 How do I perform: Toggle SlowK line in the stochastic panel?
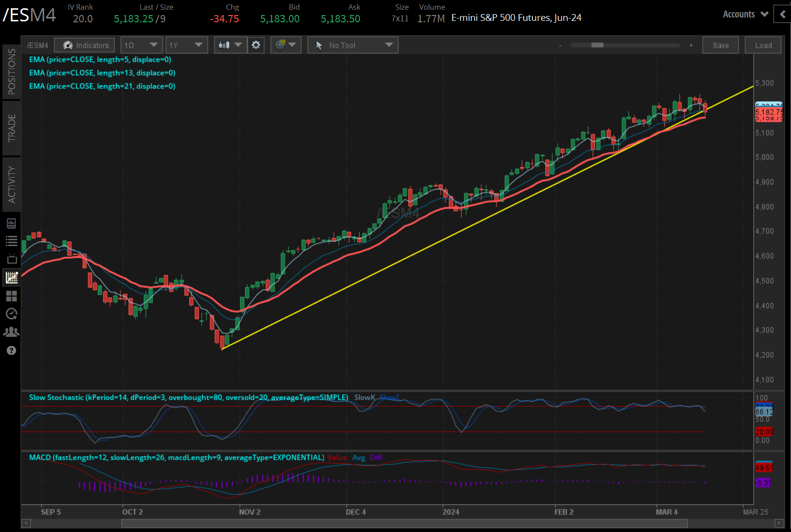(x=364, y=397)
